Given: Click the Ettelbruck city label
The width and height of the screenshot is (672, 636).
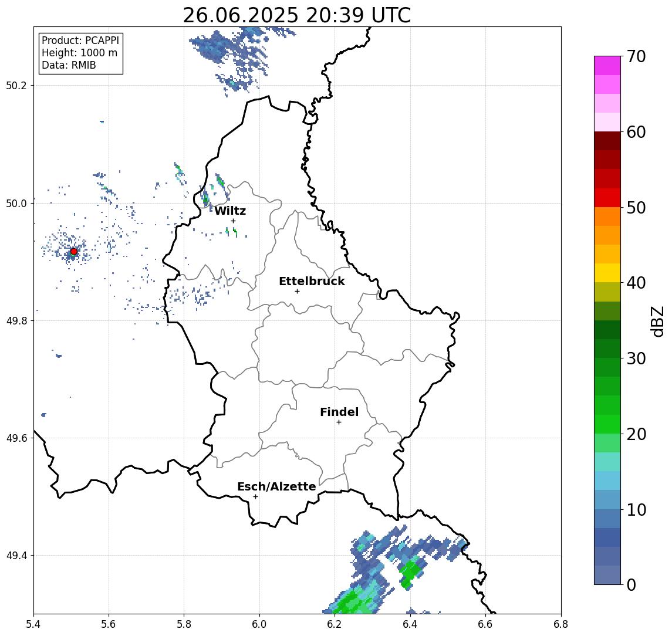Looking at the screenshot, I should coord(312,281).
